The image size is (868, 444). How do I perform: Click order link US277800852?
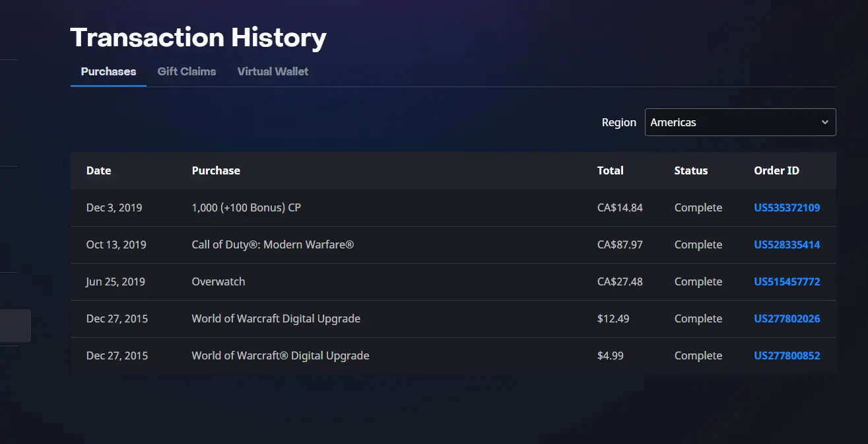coord(787,355)
